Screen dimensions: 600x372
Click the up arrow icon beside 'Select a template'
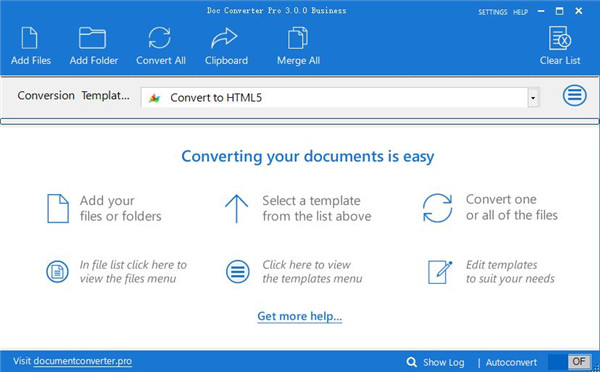point(236,209)
